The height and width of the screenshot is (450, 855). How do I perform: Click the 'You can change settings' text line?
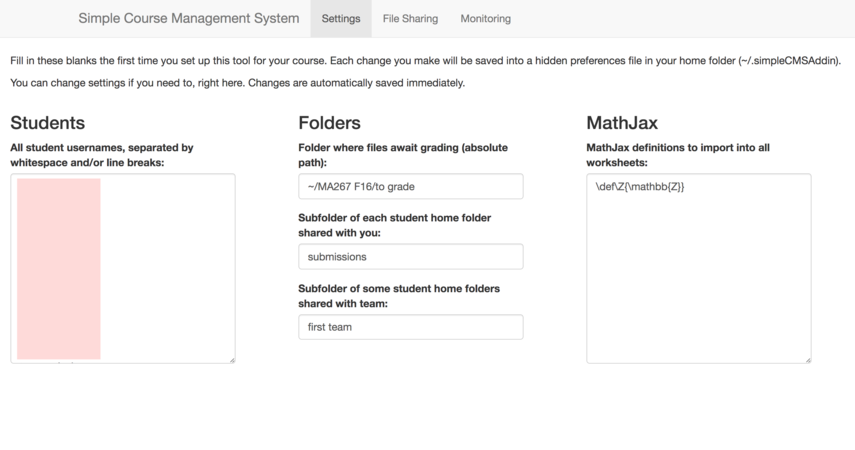pos(238,83)
